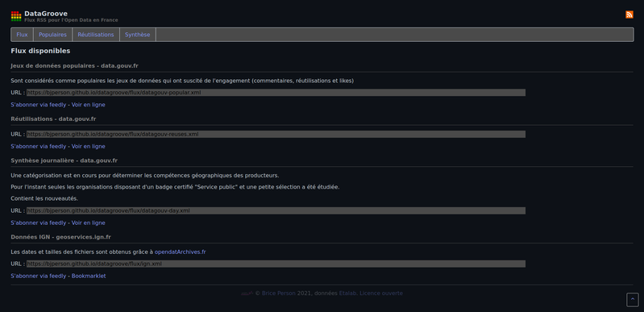
Task: Click 'Synthèse journalière - data.gouv.fr' heading
Action: [x=64, y=160]
